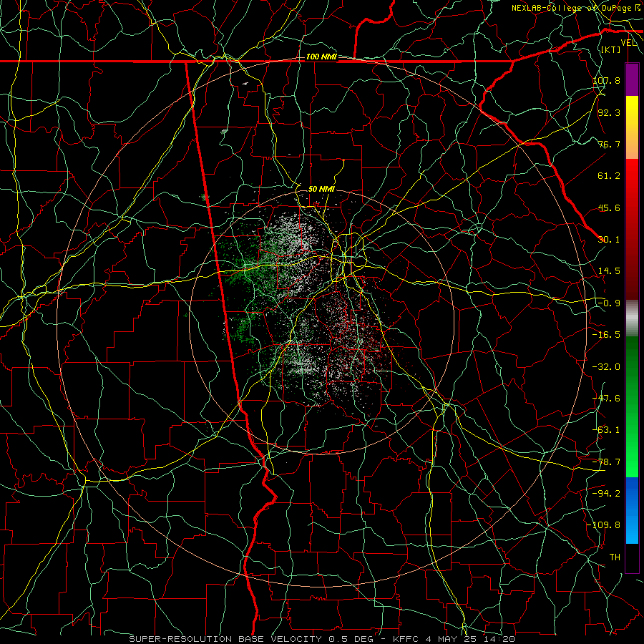Click the -109.8 legend value
The width and height of the screenshot is (644, 644).
pyautogui.click(x=604, y=525)
